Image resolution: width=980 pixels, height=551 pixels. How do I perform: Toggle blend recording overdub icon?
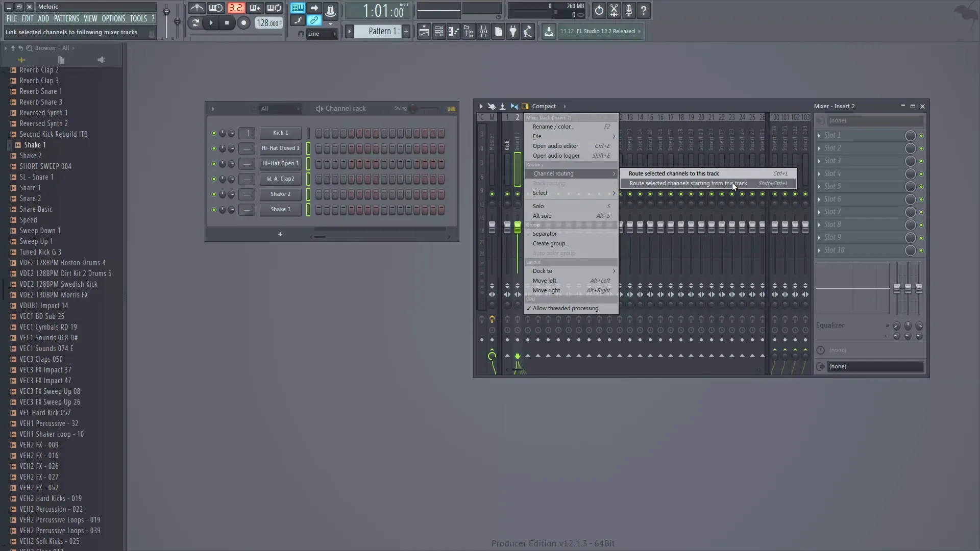pos(255,8)
